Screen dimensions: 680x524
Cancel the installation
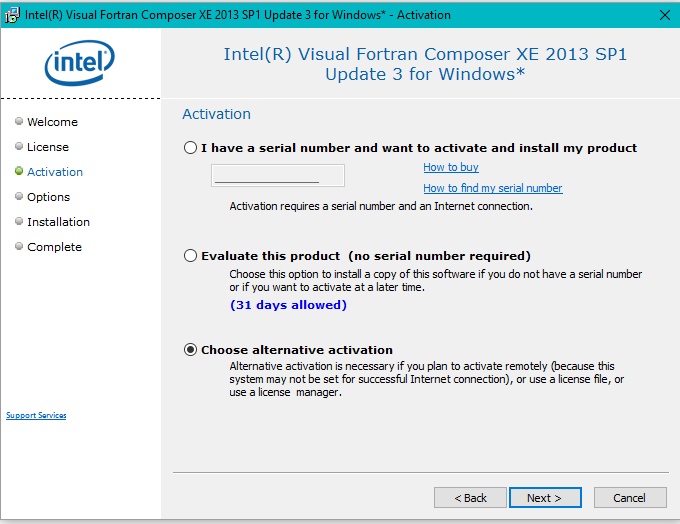(x=630, y=498)
